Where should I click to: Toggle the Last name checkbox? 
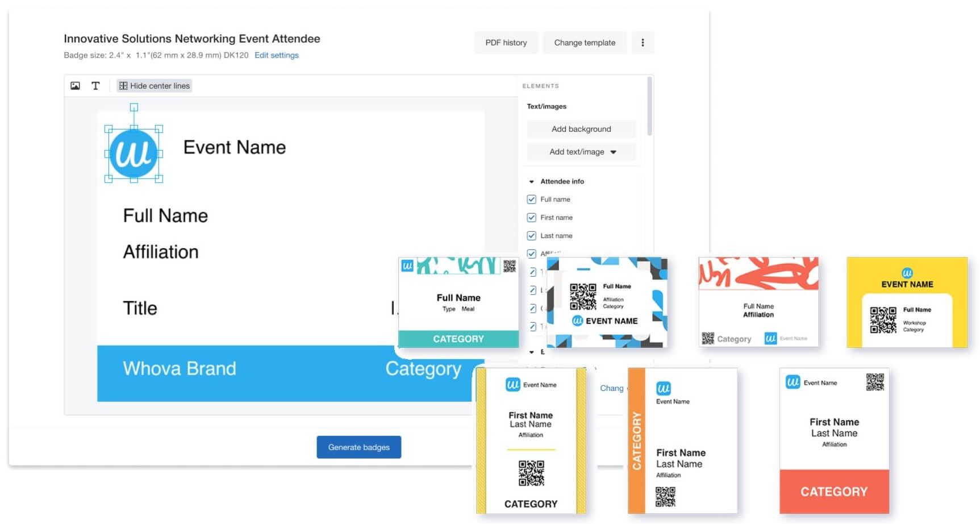tap(531, 235)
